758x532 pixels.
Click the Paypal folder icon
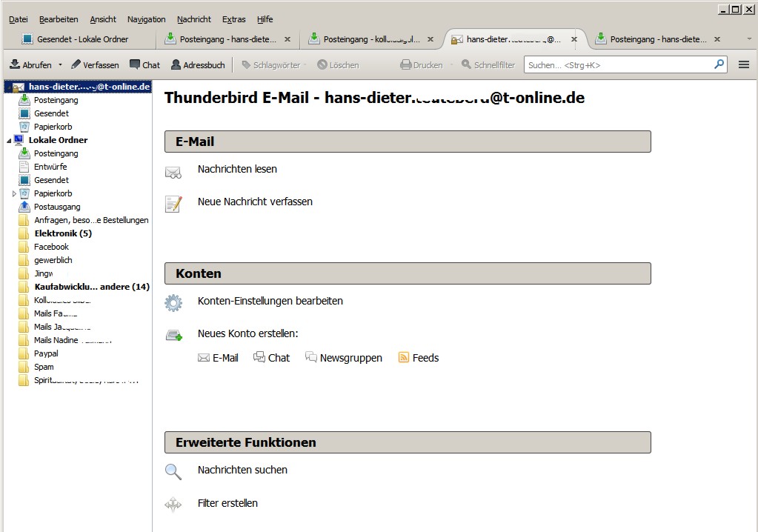24,353
